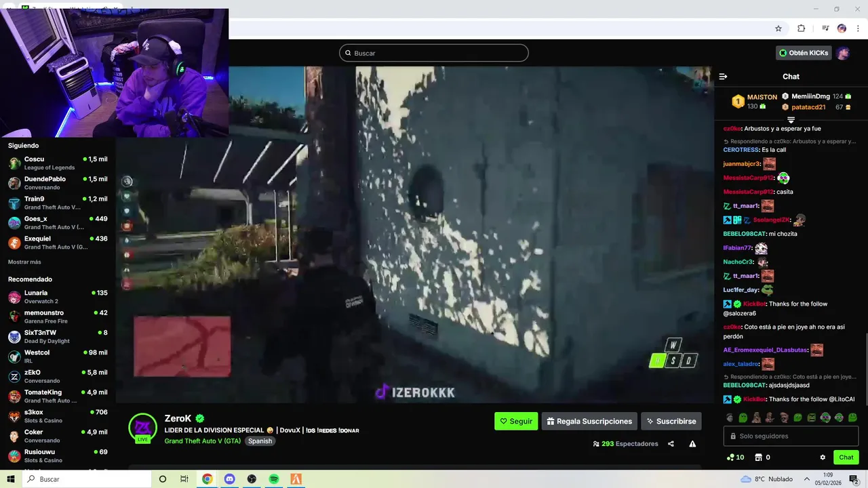Share the ZeroK stream
The width and height of the screenshot is (868, 488).
(x=671, y=444)
